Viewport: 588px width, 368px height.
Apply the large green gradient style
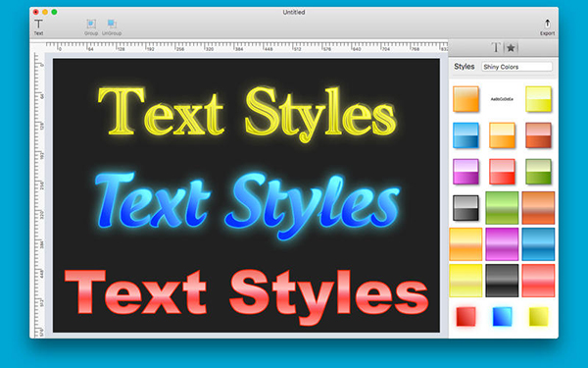pyautogui.click(x=502, y=208)
